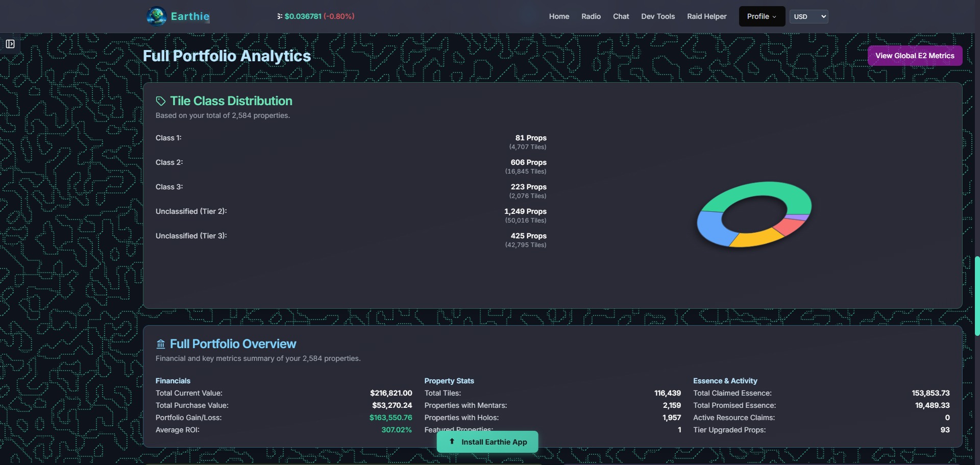This screenshot has width=980, height=465.
Task: Click the Earthie globe logo icon
Action: tap(156, 16)
